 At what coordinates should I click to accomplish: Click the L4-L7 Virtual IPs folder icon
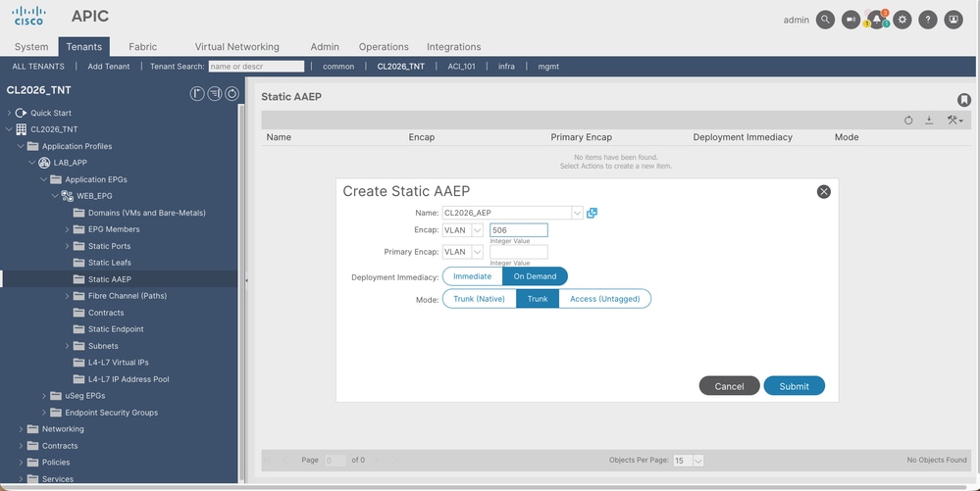click(x=78, y=363)
